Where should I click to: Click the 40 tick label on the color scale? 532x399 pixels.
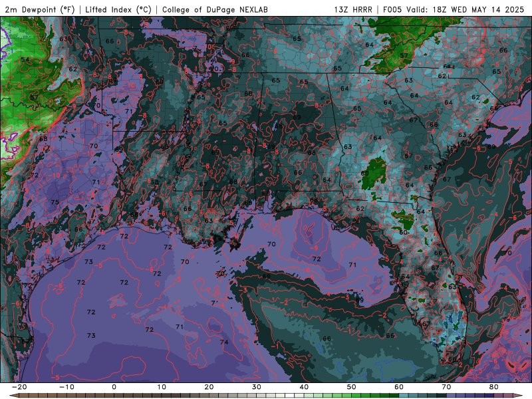coord(304,387)
